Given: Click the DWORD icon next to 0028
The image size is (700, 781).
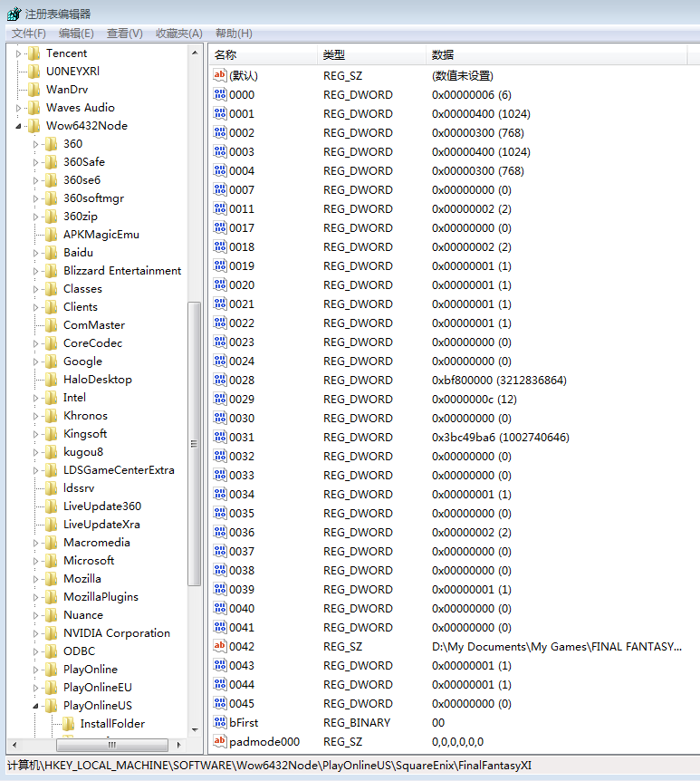Looking at the screenshot, I should pos(219,380).
